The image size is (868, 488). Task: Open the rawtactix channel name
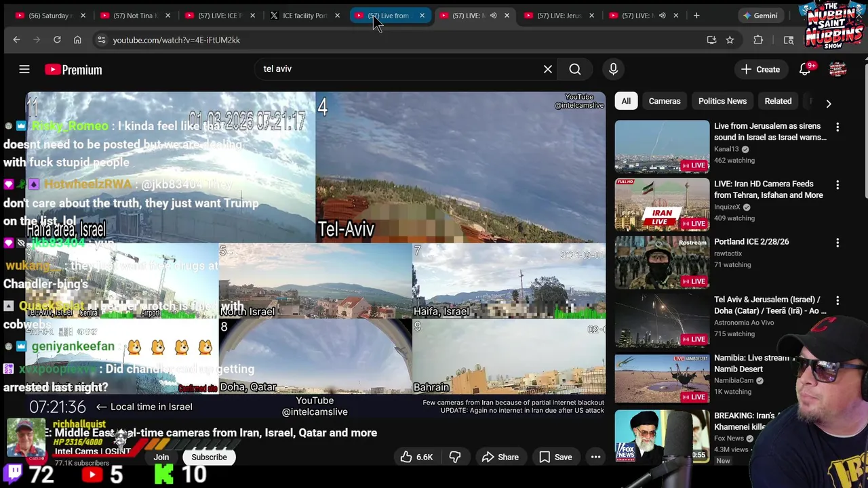pyautogui.click(x=728, y=253)
